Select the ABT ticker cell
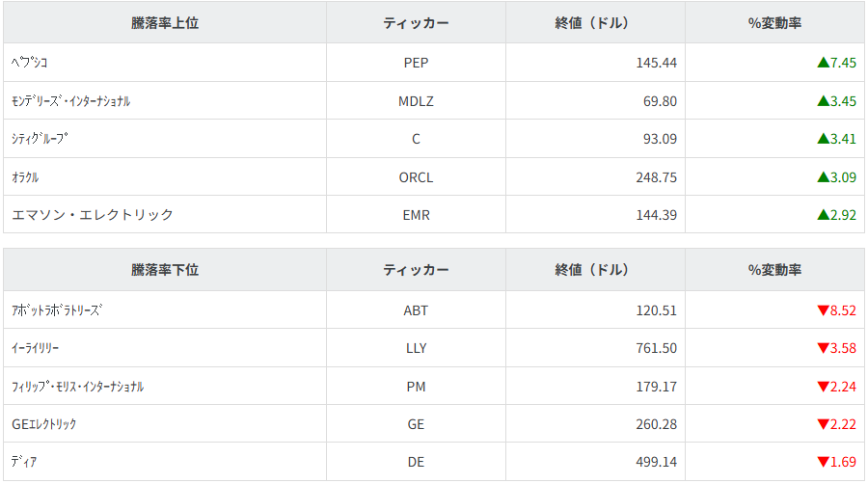868x484 pixels. pyautogui.click(x=416, y=310)
